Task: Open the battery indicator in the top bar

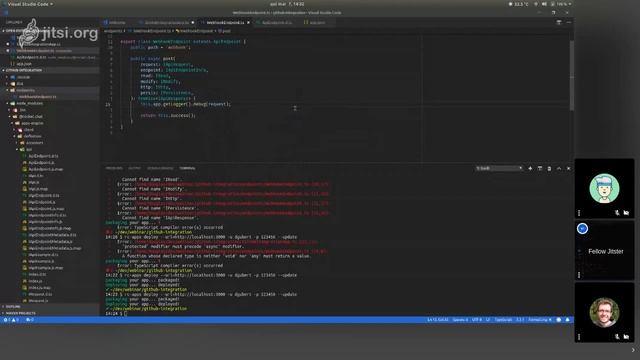Action: [x=561, y=4]
